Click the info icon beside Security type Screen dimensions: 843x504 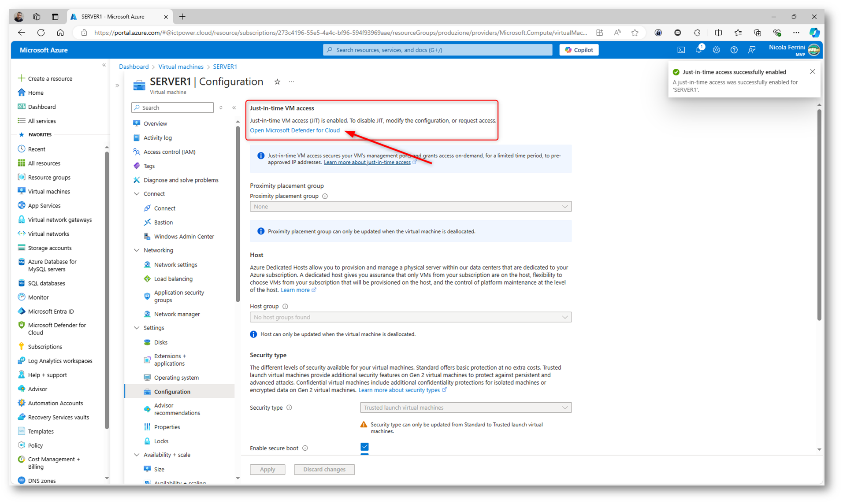[x=290, y=408]
